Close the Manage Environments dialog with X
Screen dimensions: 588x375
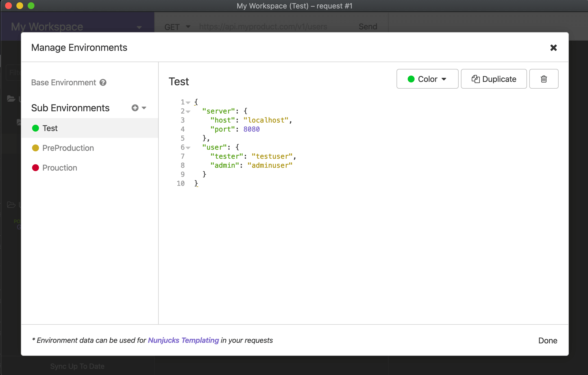click(553, 48)
